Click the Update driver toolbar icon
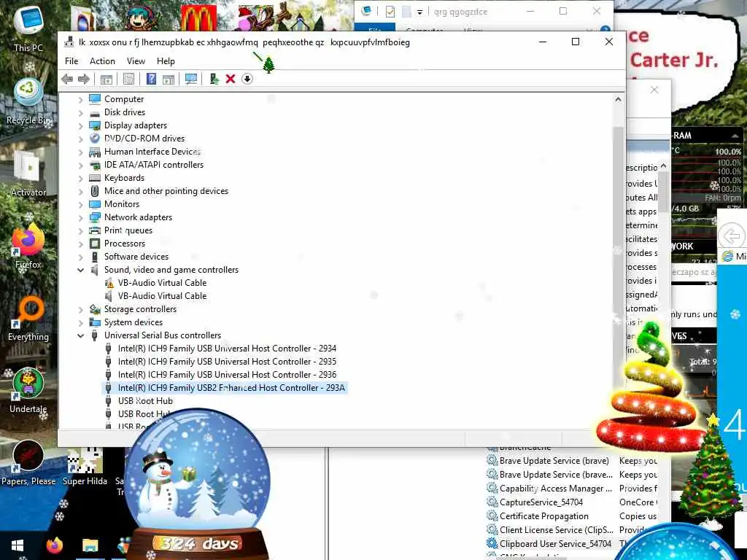This screenshot has width=747, height=560. [x=214, y=79]
